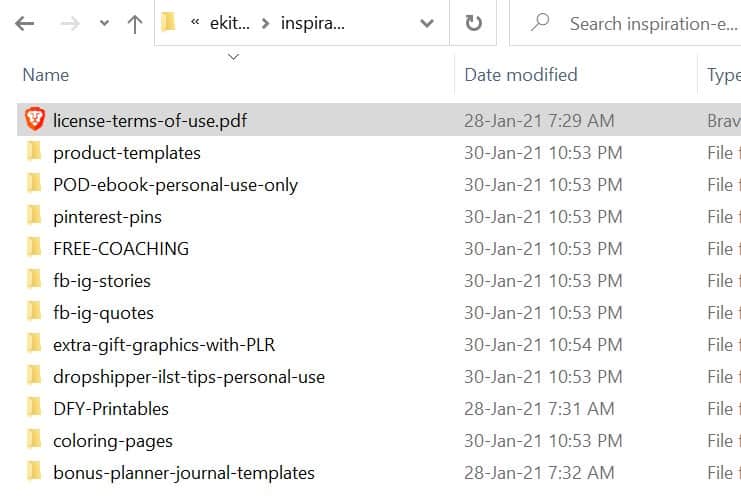Click the 28-Jan-21 7:32 AM date cell
Image resolution: width=741 pixels, height=502 pixels.
pyautogui.click(x=539, y=473)
